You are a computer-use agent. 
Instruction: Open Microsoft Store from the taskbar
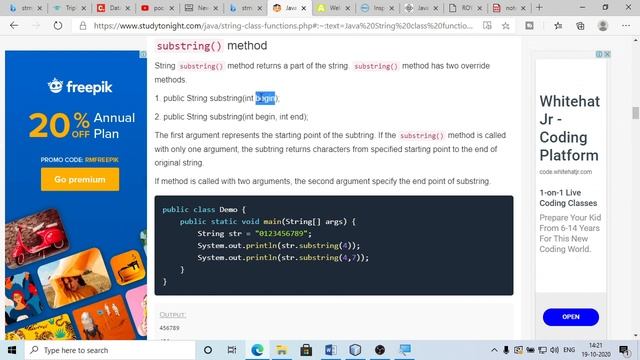(x=306, y=350)
